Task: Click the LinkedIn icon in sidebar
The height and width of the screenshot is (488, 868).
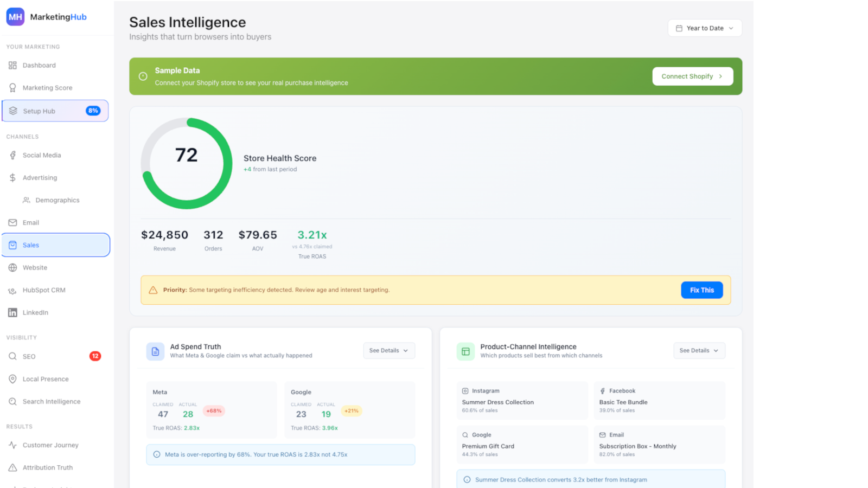Action: pyautogui.click(x=12, y=313)
